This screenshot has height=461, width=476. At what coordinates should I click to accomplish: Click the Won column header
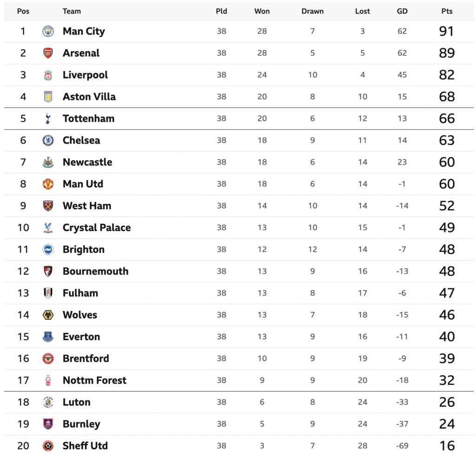pos(262,11)
